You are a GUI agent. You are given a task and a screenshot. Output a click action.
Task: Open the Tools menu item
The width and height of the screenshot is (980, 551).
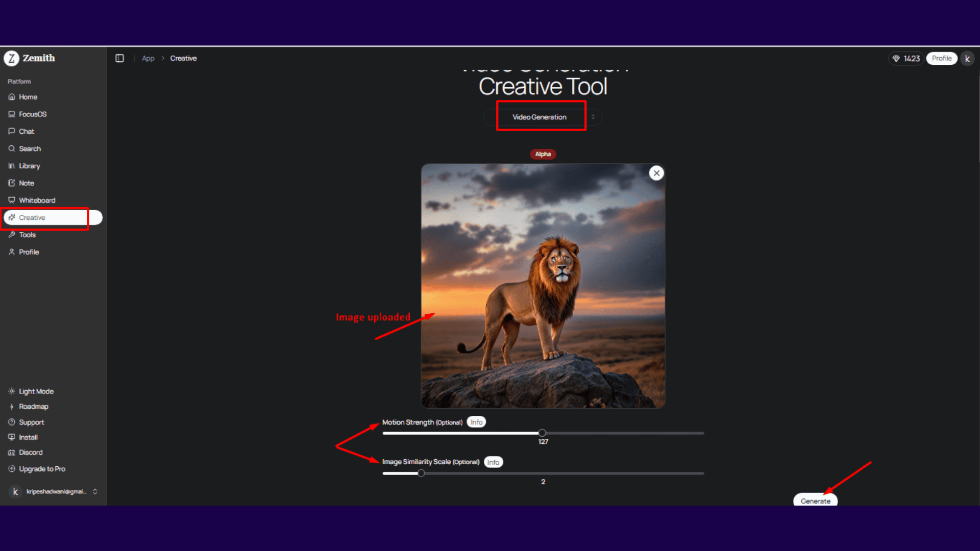(x=27, y=235)
